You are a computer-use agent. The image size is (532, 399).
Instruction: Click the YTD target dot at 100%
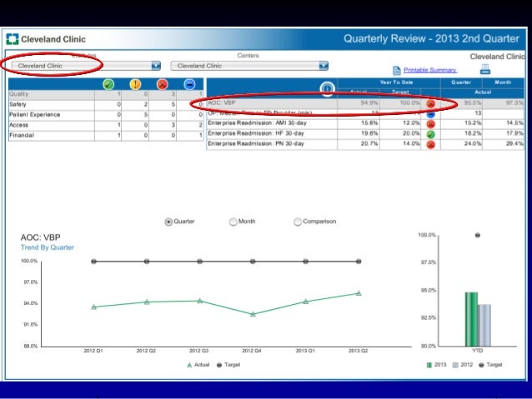(477, 235)
